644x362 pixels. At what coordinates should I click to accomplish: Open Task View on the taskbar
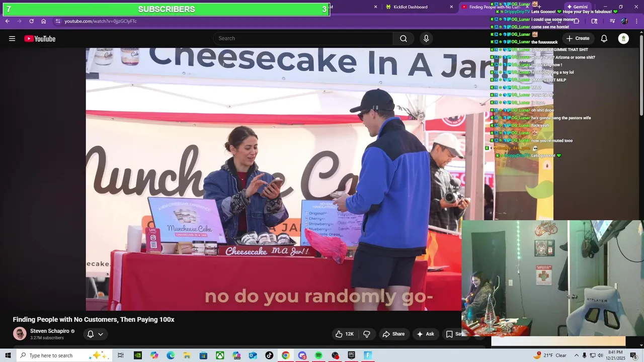[121, 355]
